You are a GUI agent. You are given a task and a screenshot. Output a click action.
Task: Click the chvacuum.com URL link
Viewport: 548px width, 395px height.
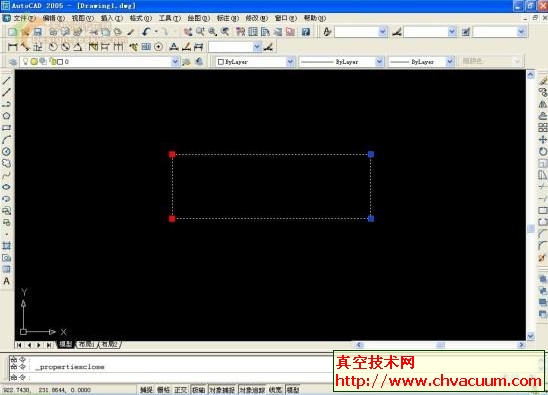coord(438,381)
